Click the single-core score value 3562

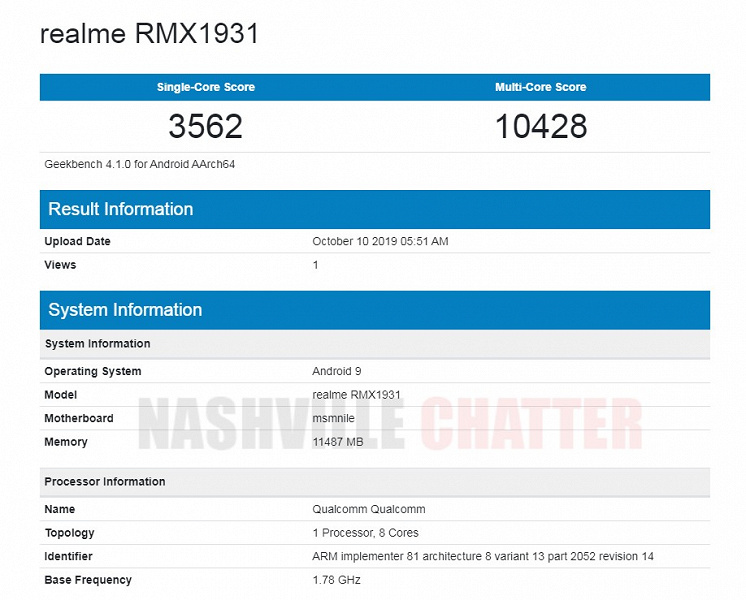point(206,126)
